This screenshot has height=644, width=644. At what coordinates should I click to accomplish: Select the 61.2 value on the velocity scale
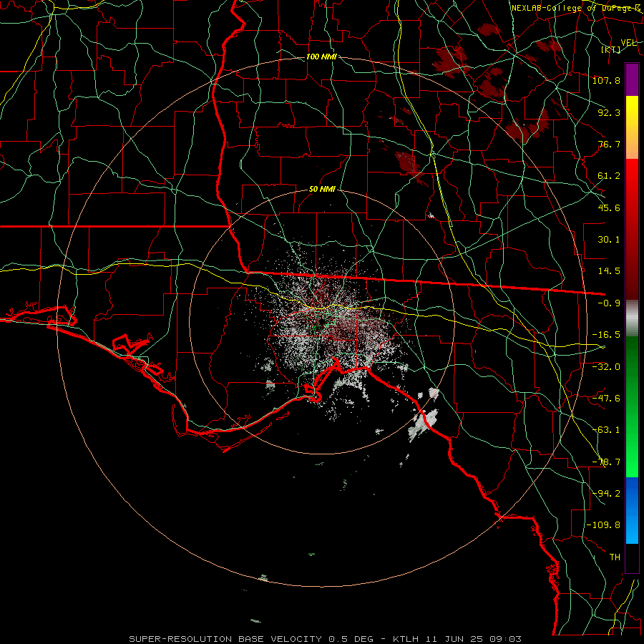pos(609,176)
